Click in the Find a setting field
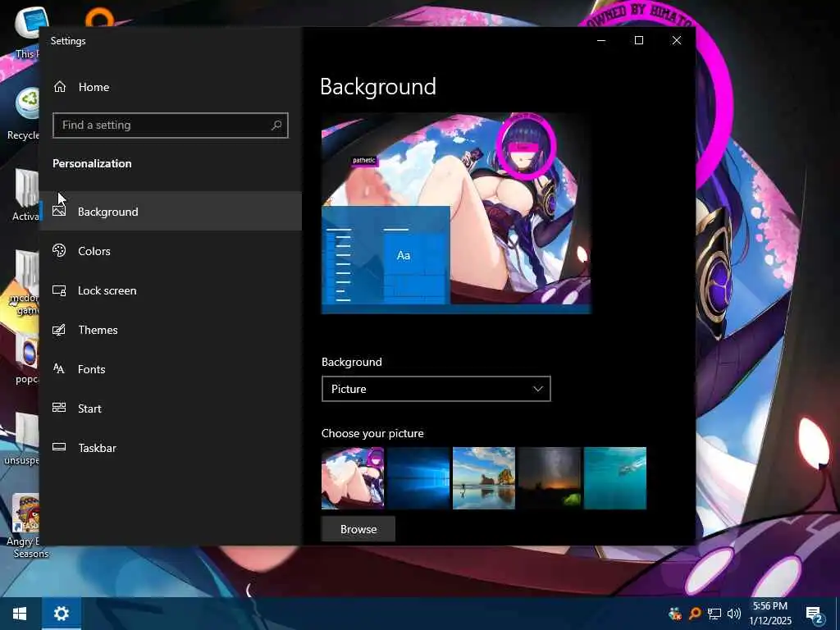The image size is (840, 630). [171, 126]
